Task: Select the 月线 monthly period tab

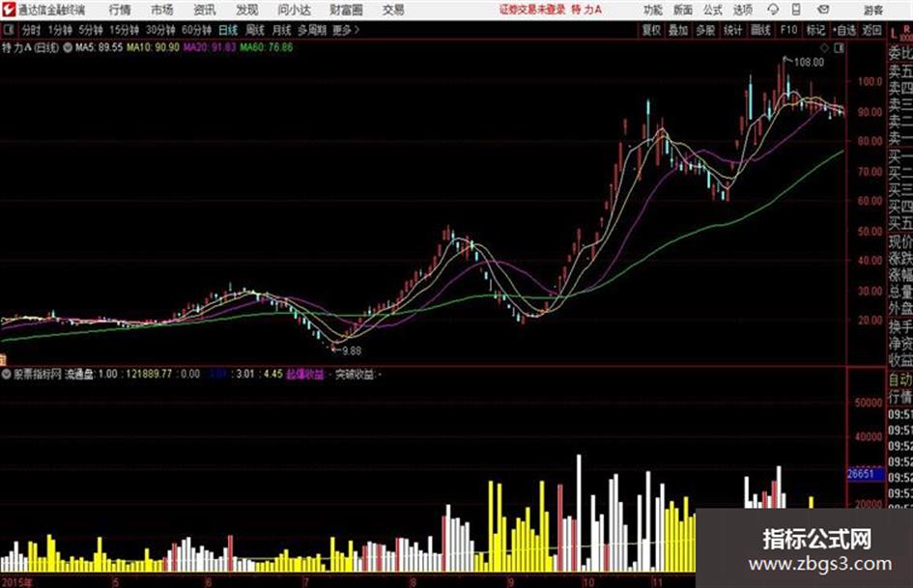Action: coord(281,30)
